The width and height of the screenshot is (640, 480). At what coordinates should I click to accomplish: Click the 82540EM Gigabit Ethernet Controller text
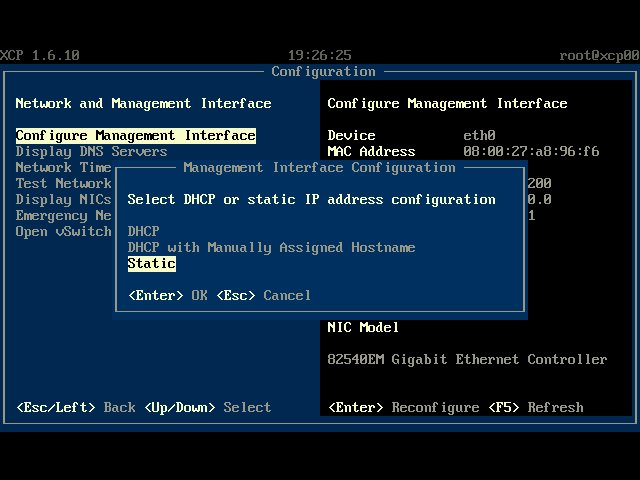tap(467, 359)
